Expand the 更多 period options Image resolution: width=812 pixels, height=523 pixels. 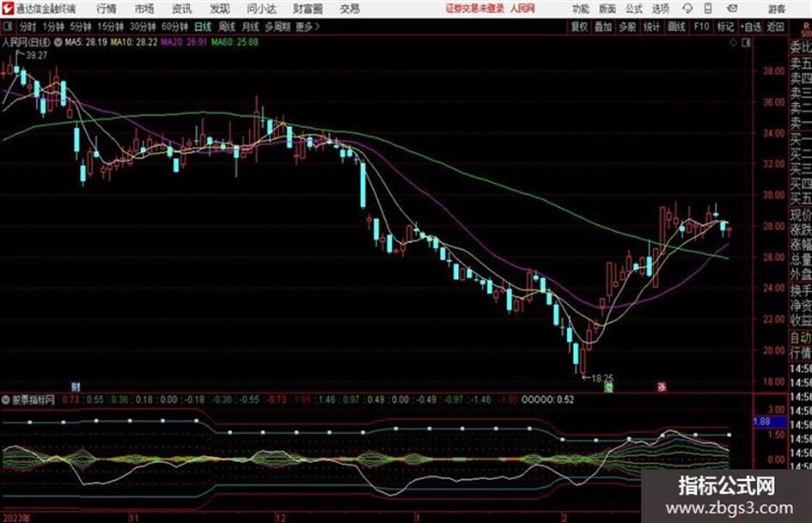tap(308, 27)
